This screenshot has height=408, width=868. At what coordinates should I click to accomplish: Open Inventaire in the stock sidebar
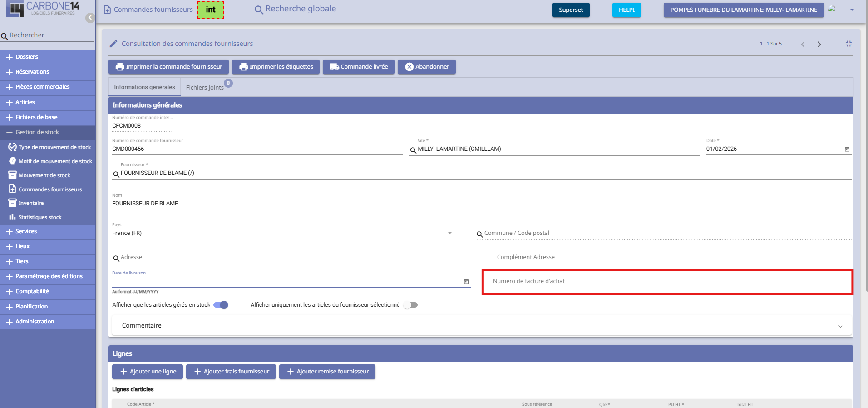tap(31, 203)
